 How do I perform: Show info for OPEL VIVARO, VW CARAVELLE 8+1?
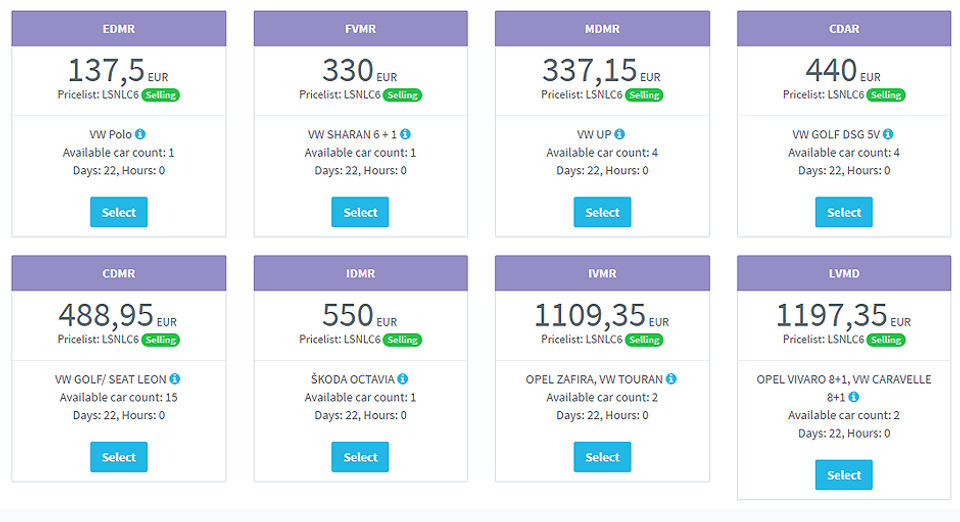[x=853, y=397]
